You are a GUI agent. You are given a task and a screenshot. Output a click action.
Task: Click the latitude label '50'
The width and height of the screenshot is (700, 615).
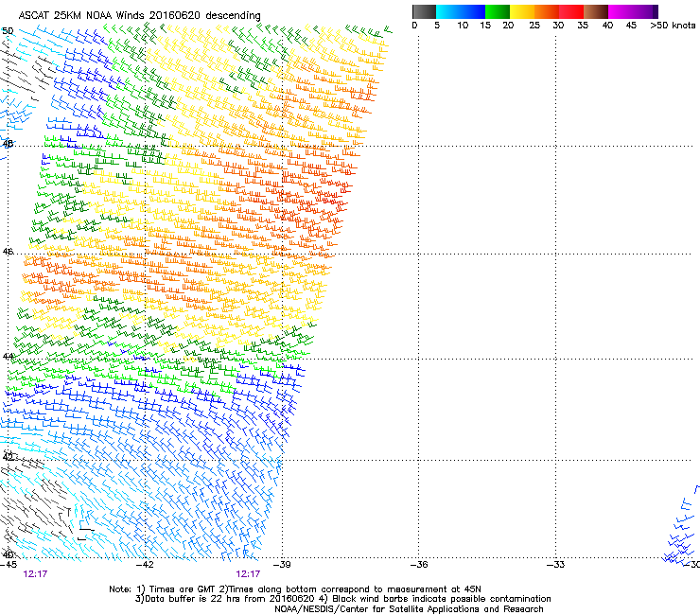coord(8,31)
